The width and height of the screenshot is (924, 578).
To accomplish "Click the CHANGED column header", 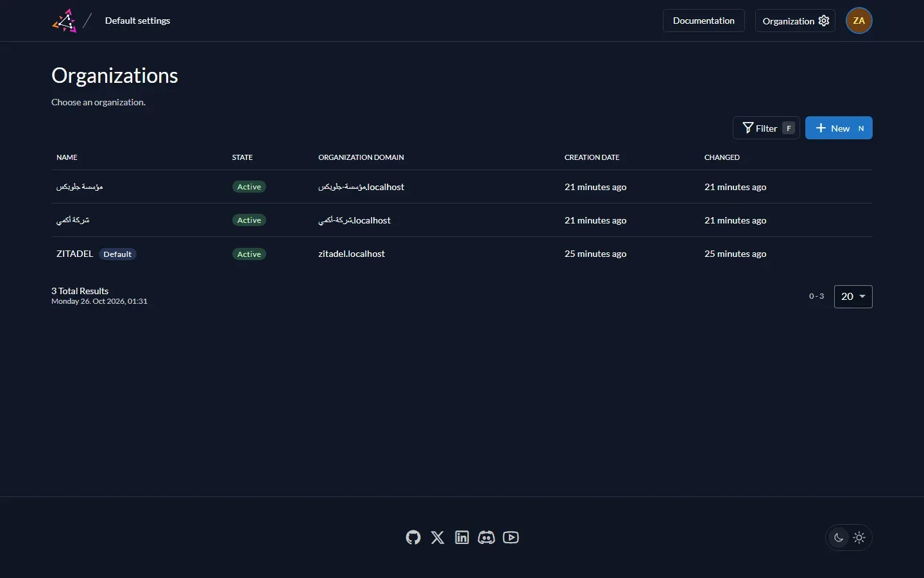I will 722,157.
